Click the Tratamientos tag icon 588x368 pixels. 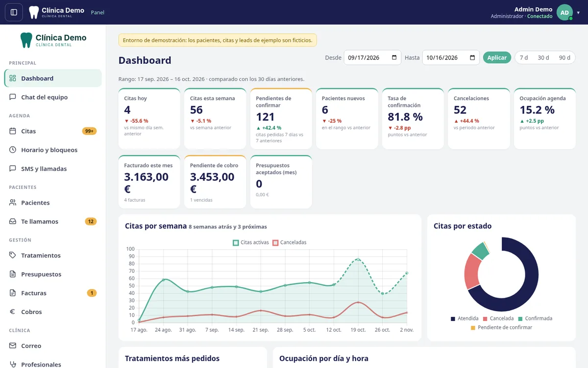click(13, 255)
